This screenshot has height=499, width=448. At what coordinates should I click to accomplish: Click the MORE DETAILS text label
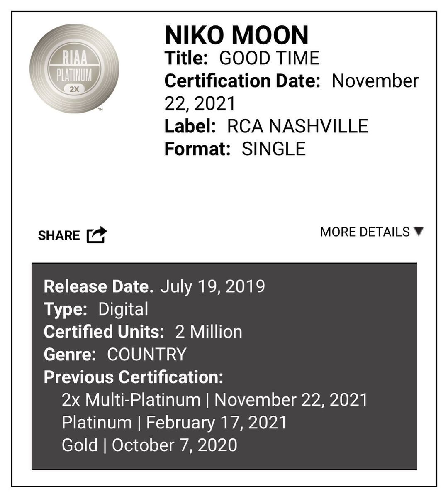coord(365,232)
